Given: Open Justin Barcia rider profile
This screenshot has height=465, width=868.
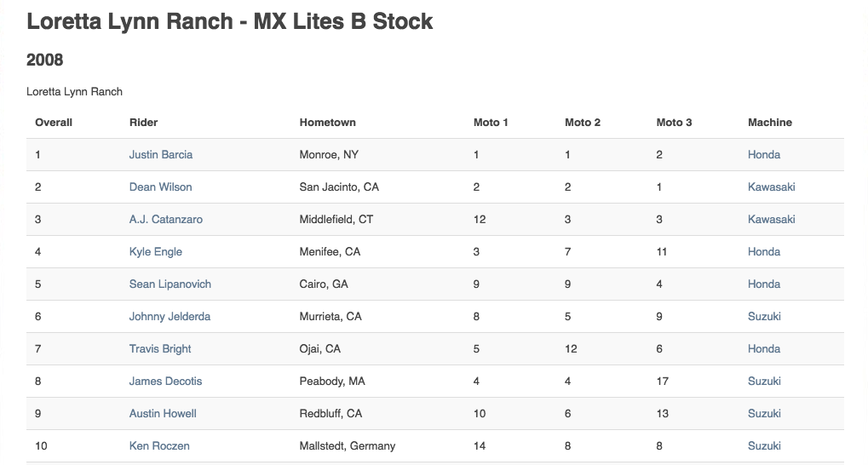Looking at the screenshot, I should click(160, 155).
